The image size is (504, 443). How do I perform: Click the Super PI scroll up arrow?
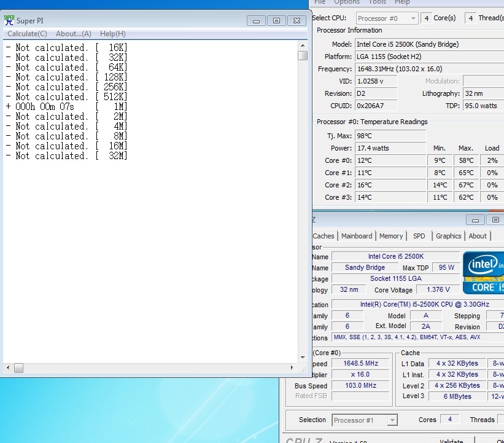(x=302, y=45)
